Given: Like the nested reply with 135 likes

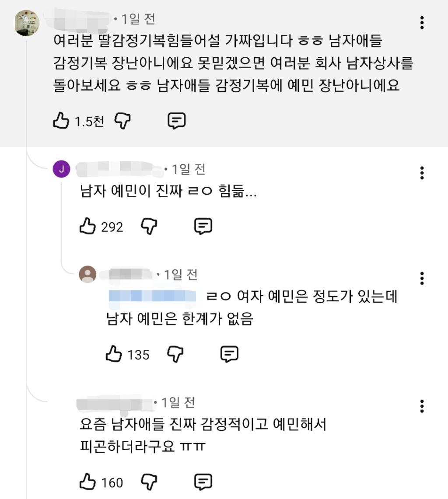Looking at the screenshot, I should click(x=114, y=354).
